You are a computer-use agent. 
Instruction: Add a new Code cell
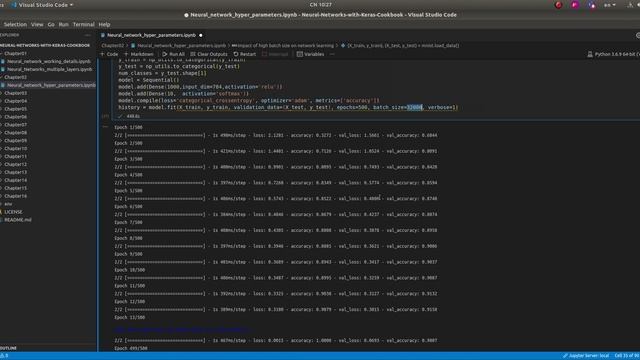click(x=109, y=54)
